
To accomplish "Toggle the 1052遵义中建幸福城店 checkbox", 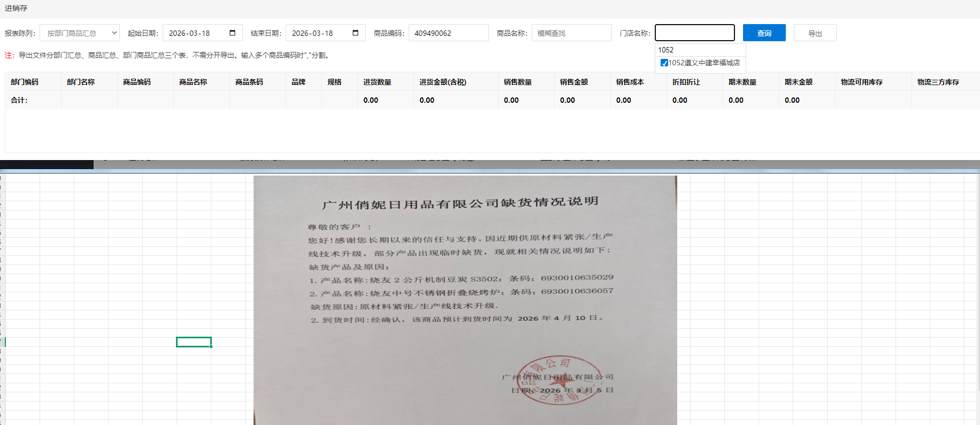I will coord(664,63).
